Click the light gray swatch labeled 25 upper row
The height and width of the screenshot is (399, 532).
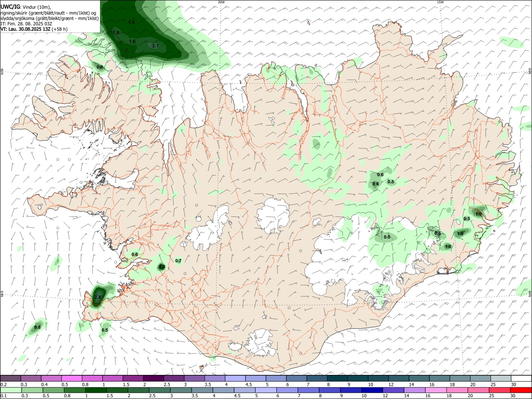[500, 378]
